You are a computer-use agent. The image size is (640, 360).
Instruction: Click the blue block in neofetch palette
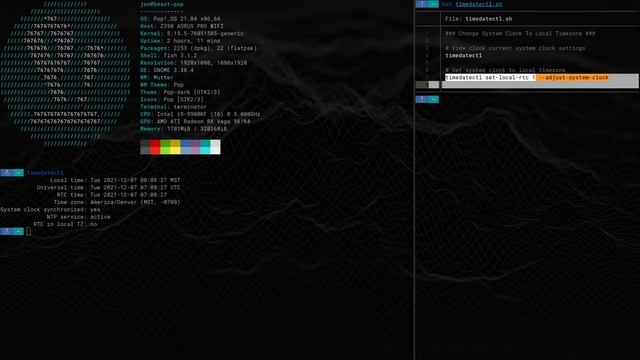click(x=185, y=147)
